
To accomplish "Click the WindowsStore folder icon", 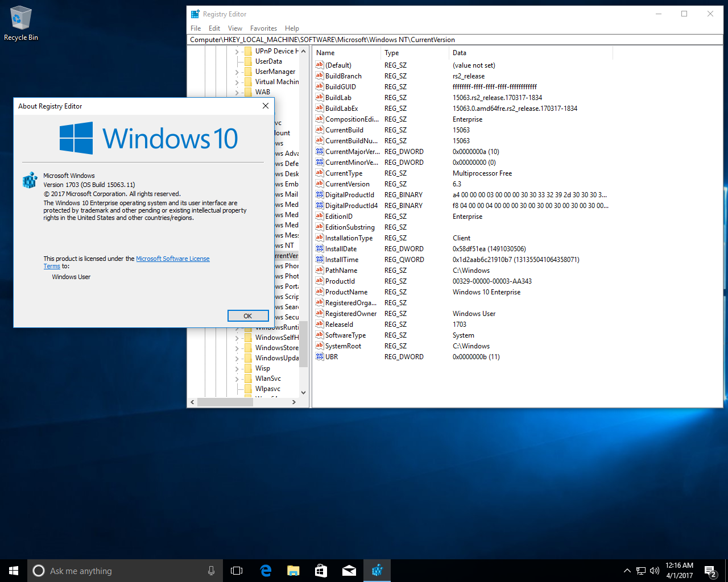I will click(x=248, y=347).
